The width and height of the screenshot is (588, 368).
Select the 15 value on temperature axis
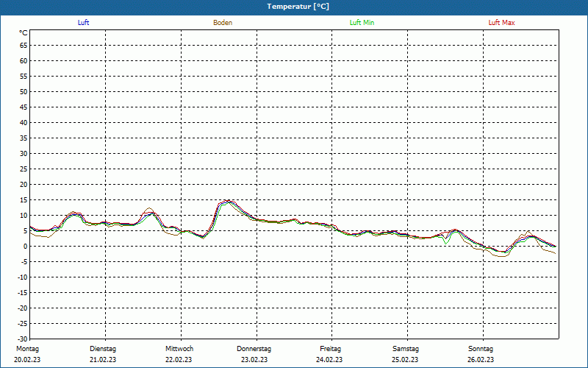click(24, 199)
